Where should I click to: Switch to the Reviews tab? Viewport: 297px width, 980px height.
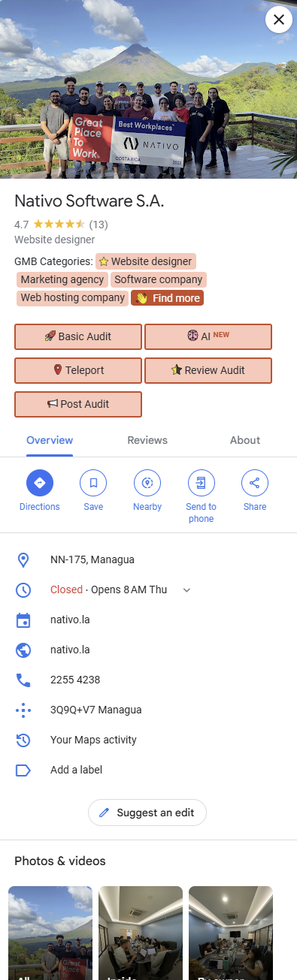[x=147, y=440]
